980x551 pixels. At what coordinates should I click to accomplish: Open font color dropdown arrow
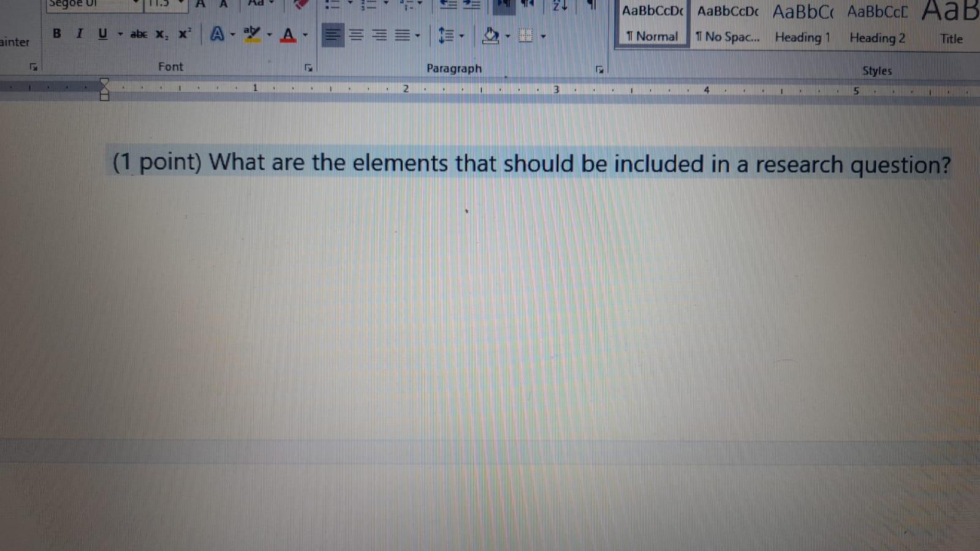pos(305,36)
